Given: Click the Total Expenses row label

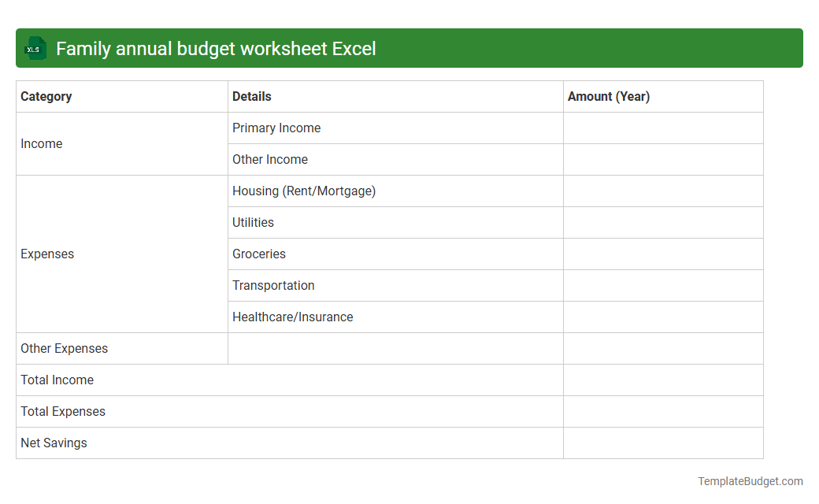Looking at the screenshot, I should click(63, 411).
